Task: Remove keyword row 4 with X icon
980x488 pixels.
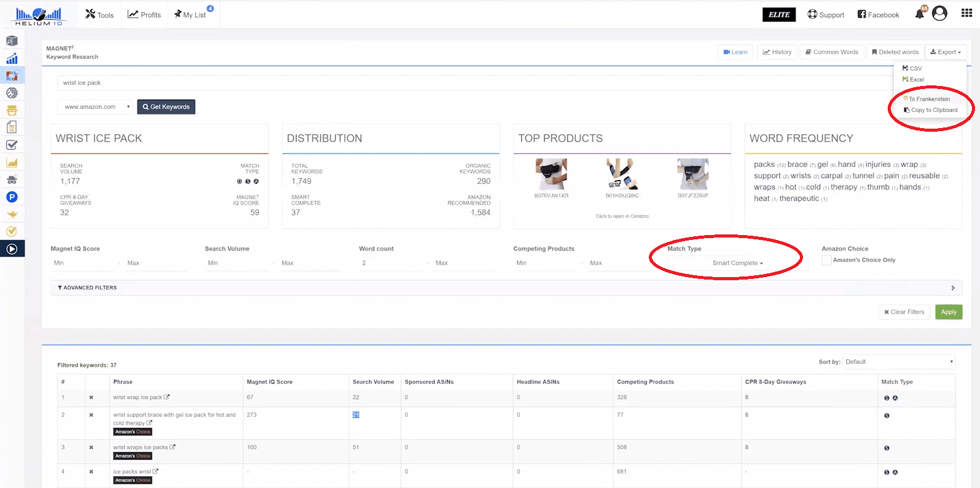Action: (91, 471)
